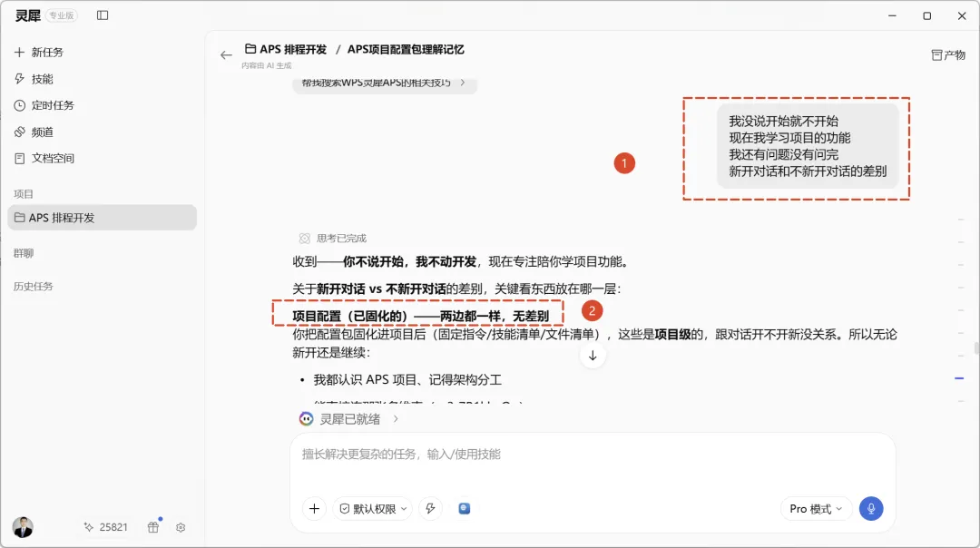Open the 产物 artifacts panel
This screenshot has width=980, height=548.
(948, 55)
